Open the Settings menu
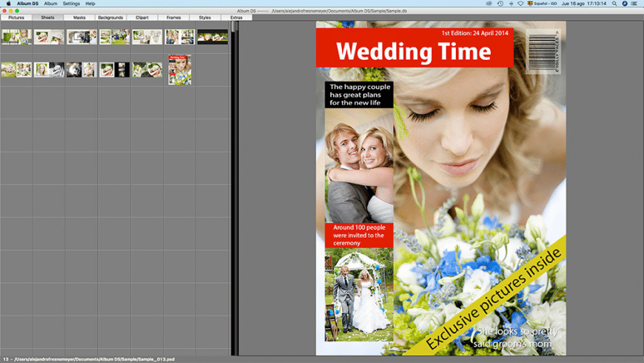Screen dimensions: 644x363 71,4
